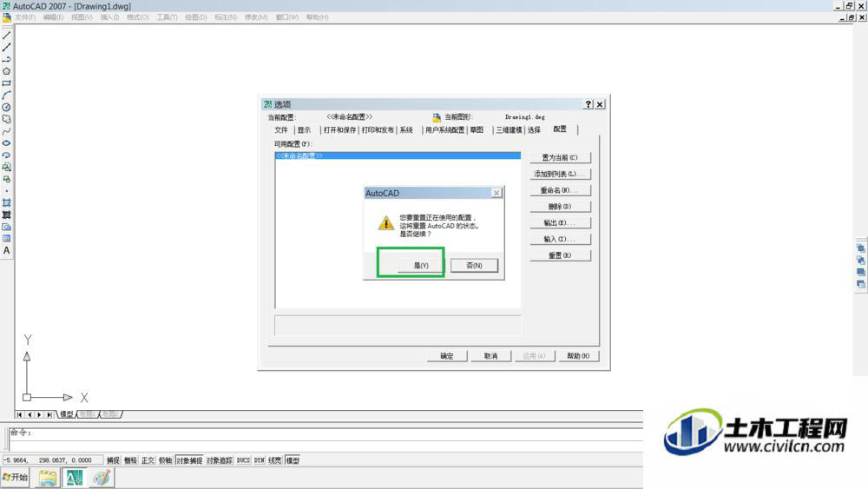Switch to the 模型 layout tab
The image size is (868, 489).
click(67, 414)
